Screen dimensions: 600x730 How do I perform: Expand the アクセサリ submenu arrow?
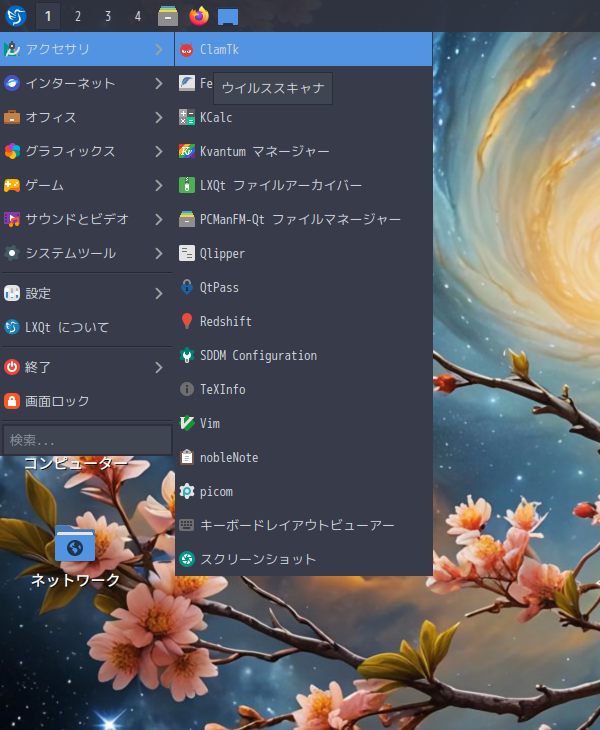coord(159,49)
